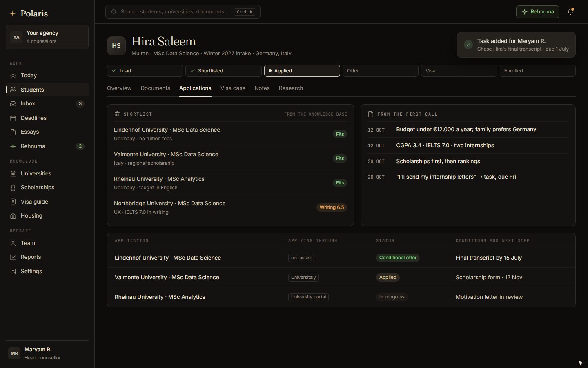Switch to the Visa case tab
588x368 pixels.
pos(233,88)
